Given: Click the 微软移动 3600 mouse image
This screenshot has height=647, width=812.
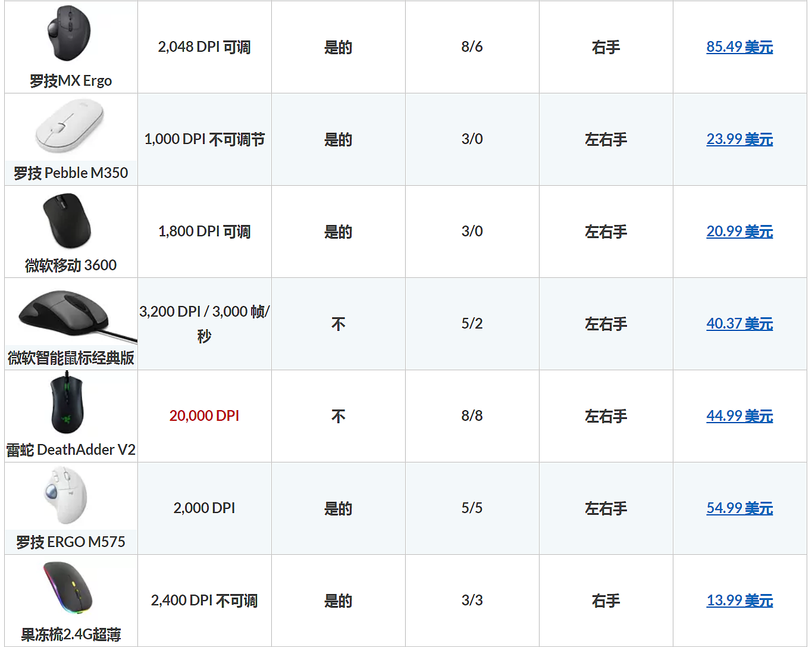Looking at the screenshot, I should click(x=67, y=220).
